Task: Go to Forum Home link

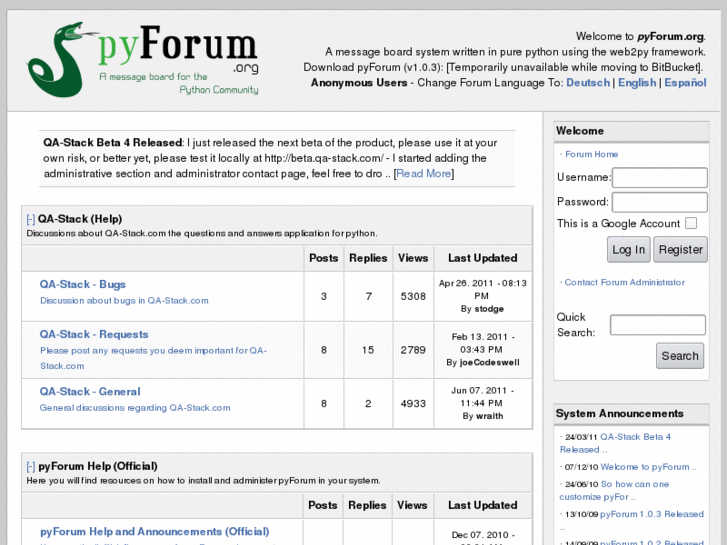Action: click(x=592, y=154)
